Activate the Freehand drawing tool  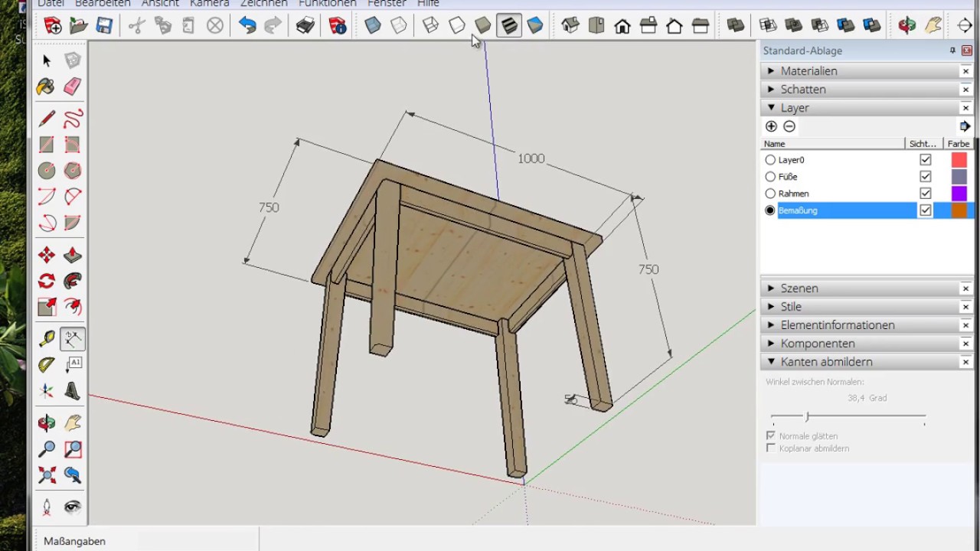(x=73, y=119)
